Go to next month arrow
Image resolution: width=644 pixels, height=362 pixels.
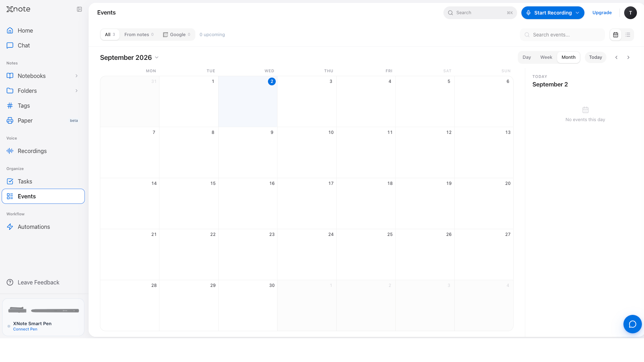point(628,57)
